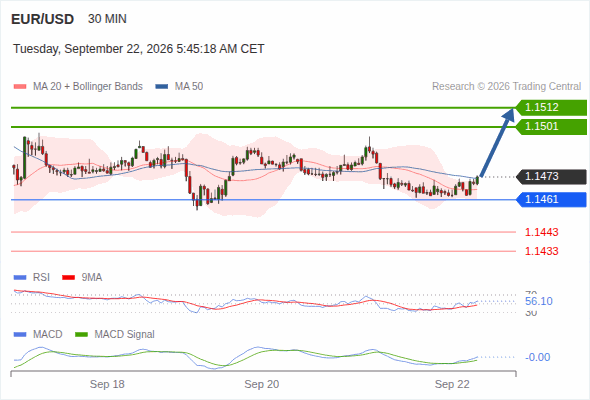The image size is (590, 400).
Task: Click the EUR/USD pair title
Action: [43, 19]
